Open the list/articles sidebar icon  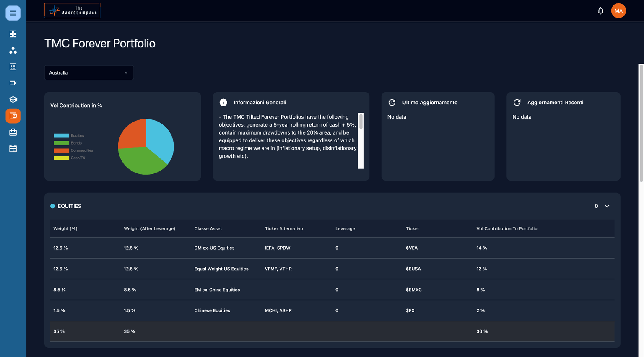coord(13,67)
